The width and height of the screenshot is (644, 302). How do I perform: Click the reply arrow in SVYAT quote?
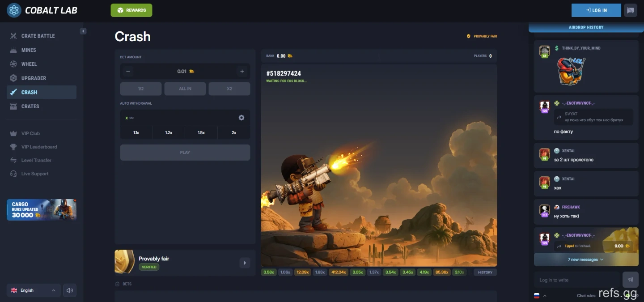(x=559, y=118)
